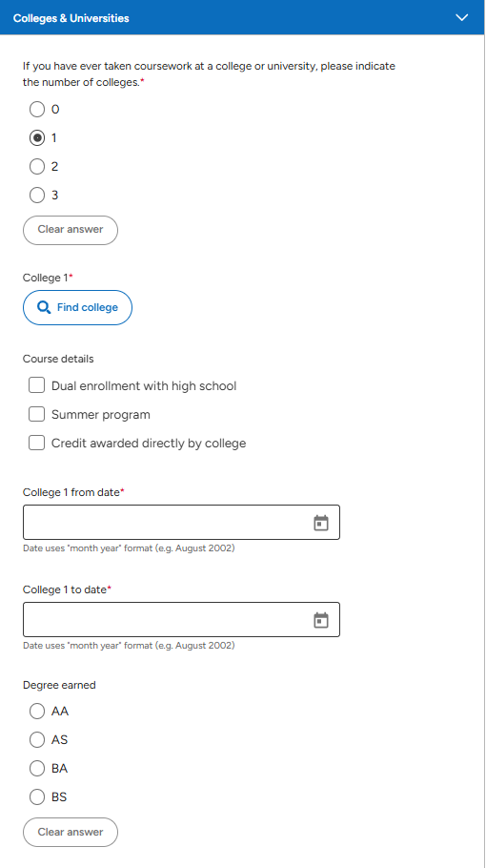486x868 pixels.
Task: Choose 3 colleges radio option
Action: pyautogui.click(x=37, y=196)
